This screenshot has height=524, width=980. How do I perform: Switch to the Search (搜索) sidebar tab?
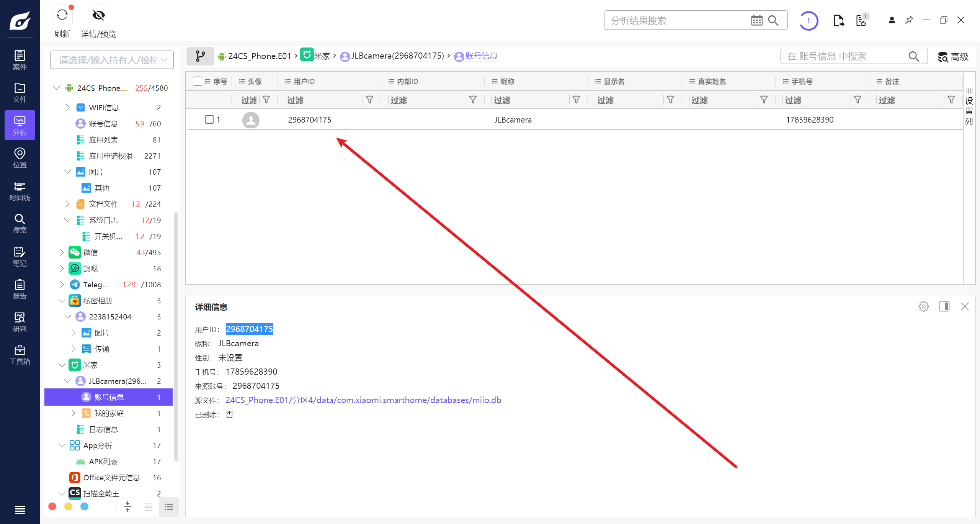[x=20, y=224]
